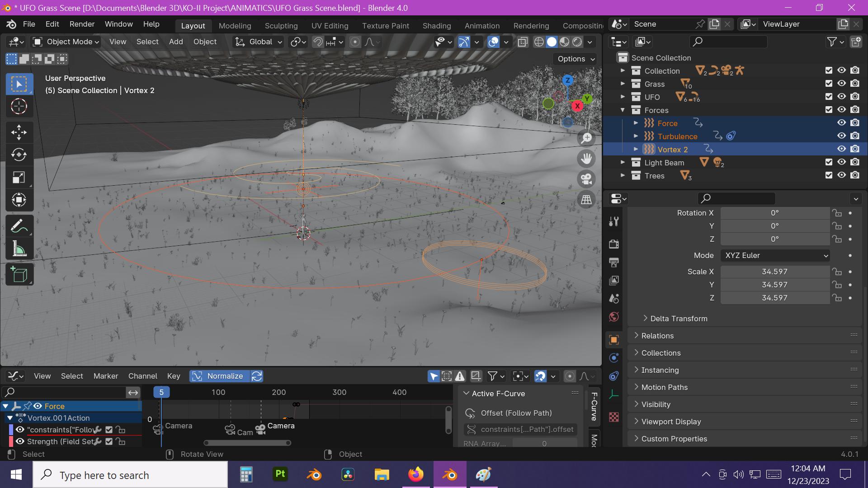
Task: Select the Transform tool
Action: point(19,200)
